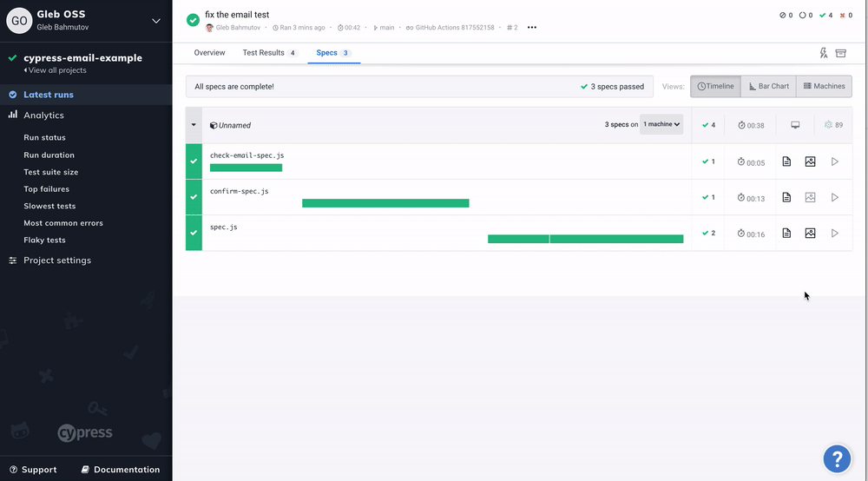Viewport: 868px width, 481px height.
Task: Click the passed tests count 4 at top
Action: coord(826,16)
